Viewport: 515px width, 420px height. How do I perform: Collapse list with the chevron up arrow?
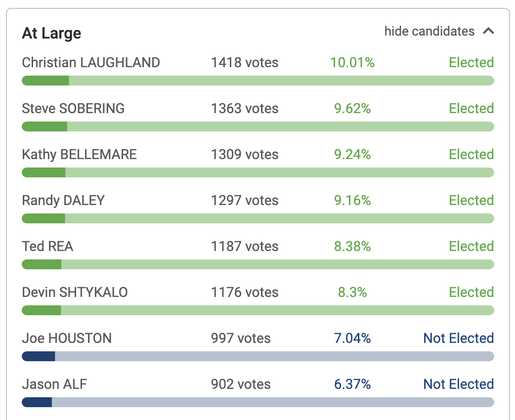click(488, 31)
